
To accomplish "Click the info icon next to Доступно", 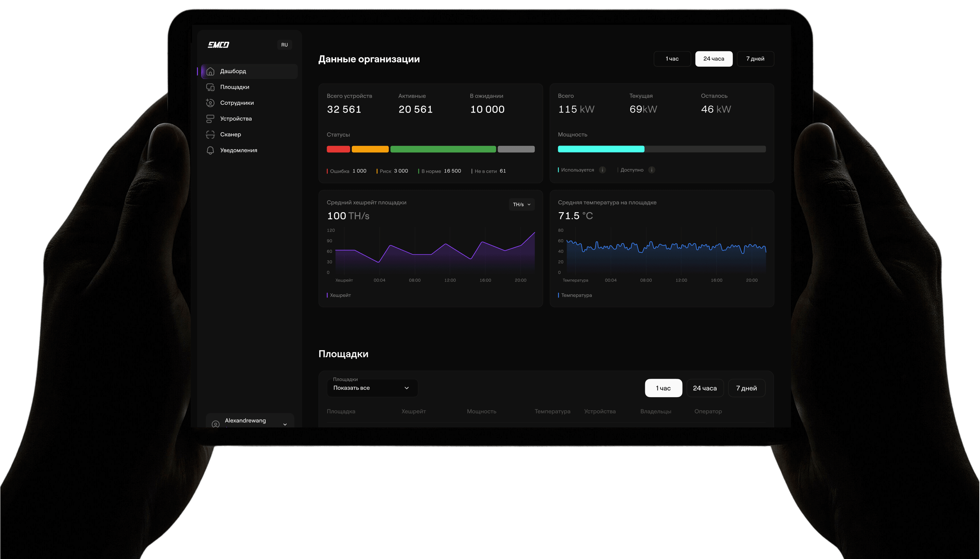I will click(652, 170).
